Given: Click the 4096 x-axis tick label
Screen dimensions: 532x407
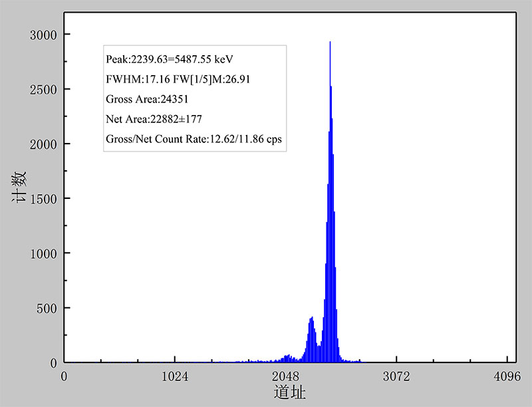Looking at the screenshot, I should (x=507, y=376).
